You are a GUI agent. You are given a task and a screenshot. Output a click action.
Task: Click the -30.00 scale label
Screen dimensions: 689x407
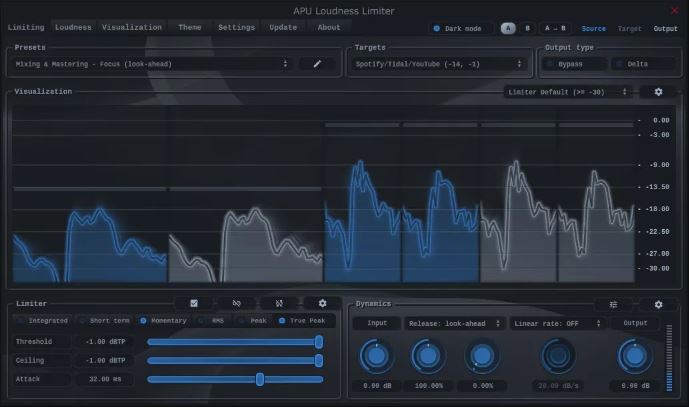coord(657,268)
